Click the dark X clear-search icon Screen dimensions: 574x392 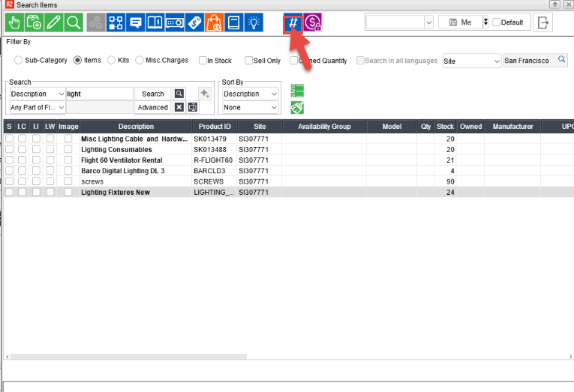tap(179, 107)
